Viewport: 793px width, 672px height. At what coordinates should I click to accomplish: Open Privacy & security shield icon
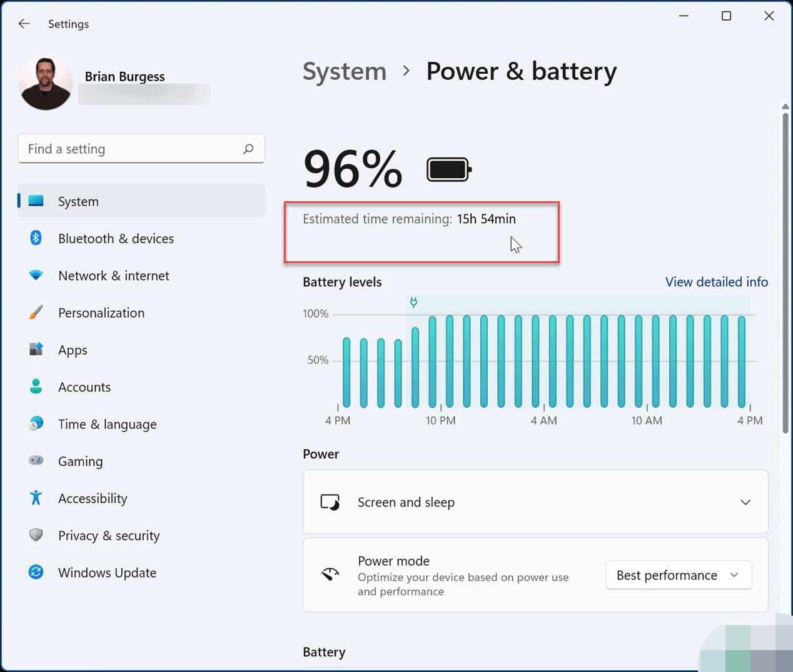click(36, 535)
